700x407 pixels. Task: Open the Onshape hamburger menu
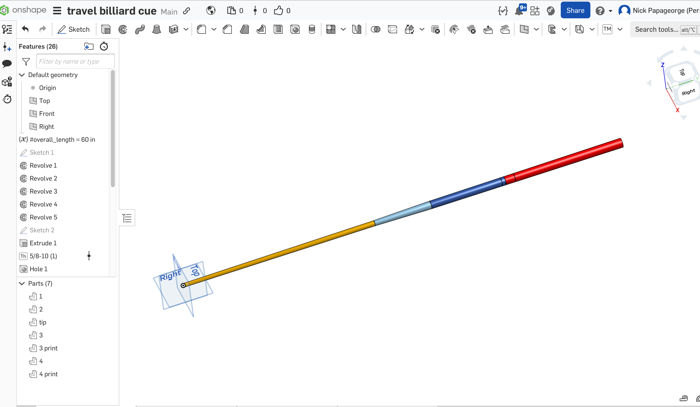[57, 11]
